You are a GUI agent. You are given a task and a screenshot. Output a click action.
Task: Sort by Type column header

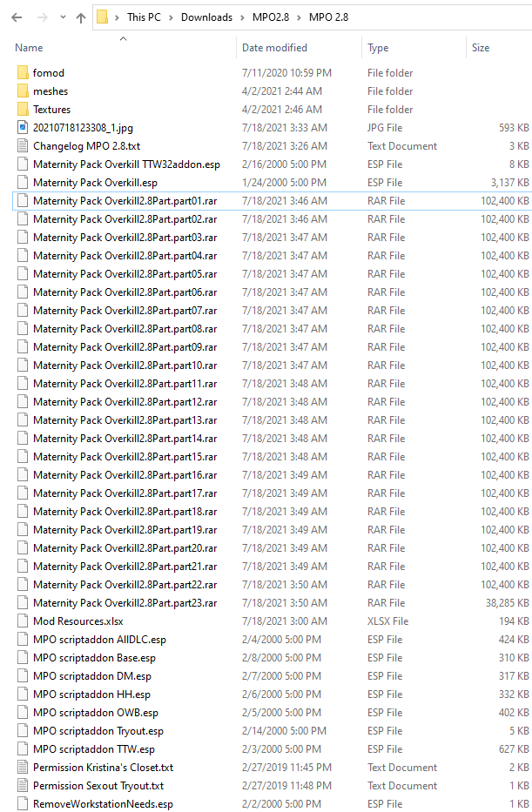378,48
